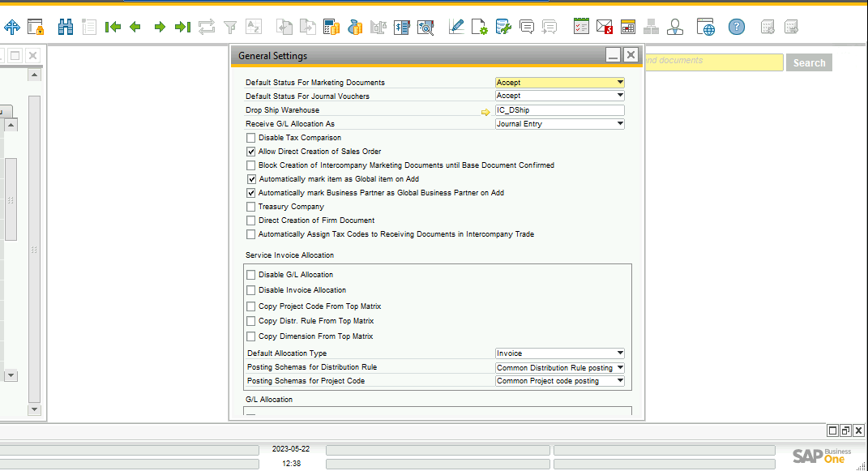Click the refresh record arrows icon

point(207,27)
